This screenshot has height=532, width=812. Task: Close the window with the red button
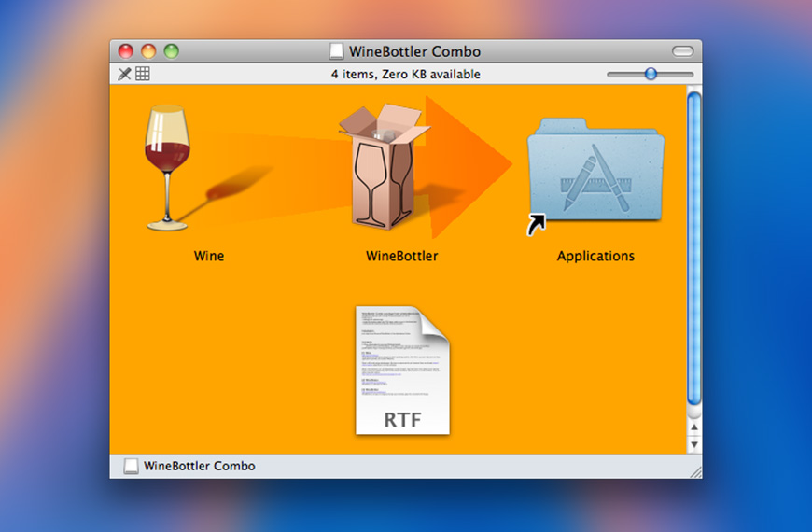pyautogui.click(x=126, y=51)
